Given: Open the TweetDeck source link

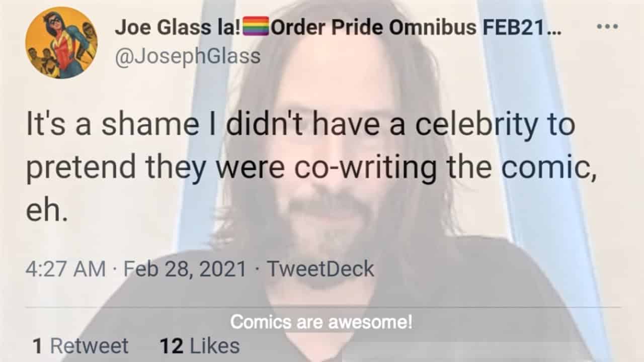Looking at the screenshot, I should coord(320,269).
